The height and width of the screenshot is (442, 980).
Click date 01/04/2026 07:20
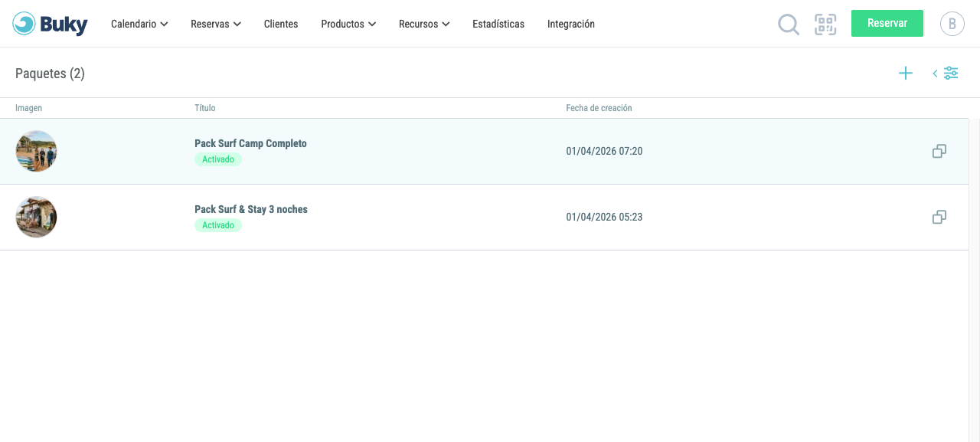click(x=604, y=151)
